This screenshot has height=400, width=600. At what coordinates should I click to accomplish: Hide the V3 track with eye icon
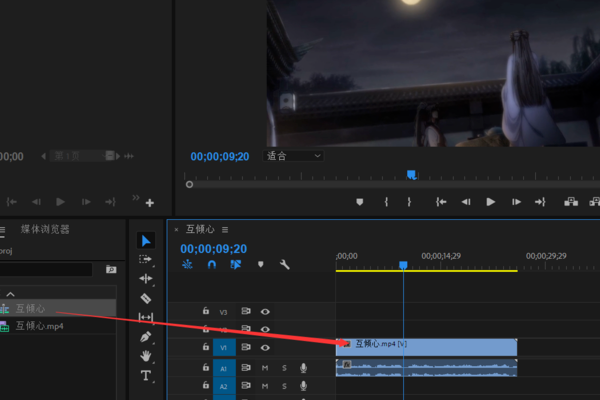tap(265, 311)
